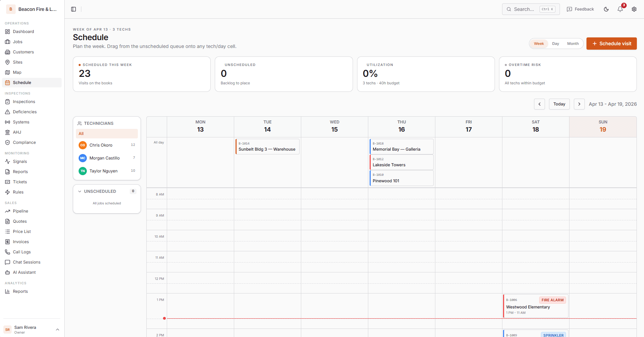
Task: Switch to dark mode via moon icon
Action: [606, 9]
